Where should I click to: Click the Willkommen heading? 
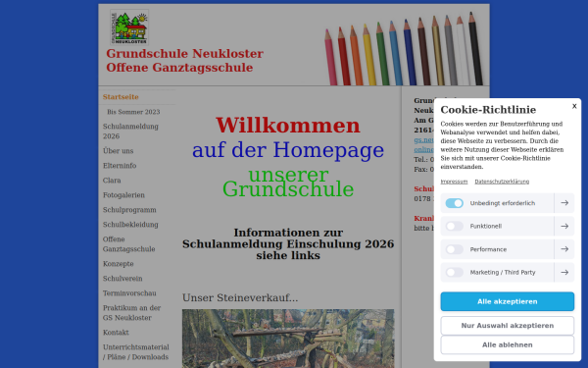[x=288, y=126]
